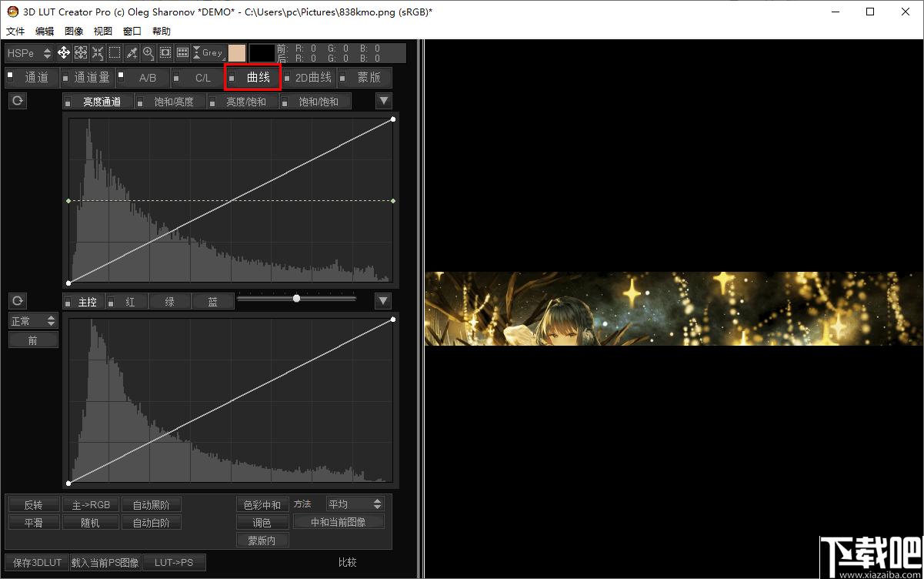Toggle the 主控 channel checkbox
Screen dimensions: 924x579
pyautogui.click(x=68, y=302)
